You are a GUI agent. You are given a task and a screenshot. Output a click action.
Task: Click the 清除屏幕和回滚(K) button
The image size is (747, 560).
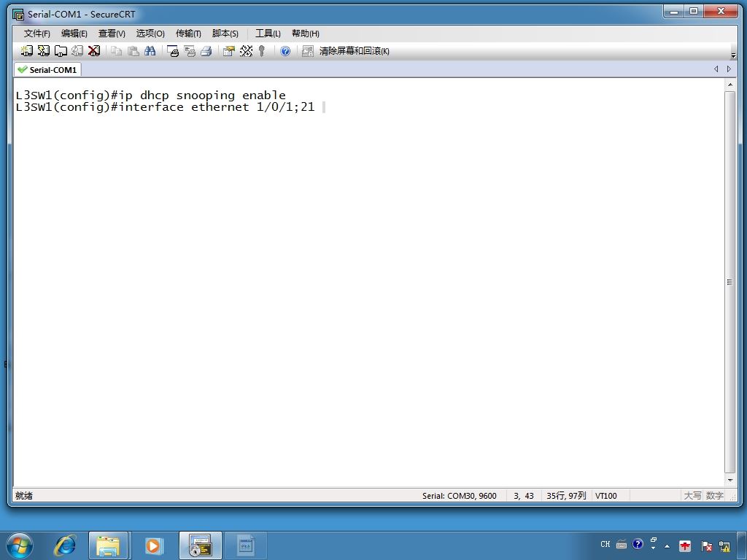coord(354,51)
